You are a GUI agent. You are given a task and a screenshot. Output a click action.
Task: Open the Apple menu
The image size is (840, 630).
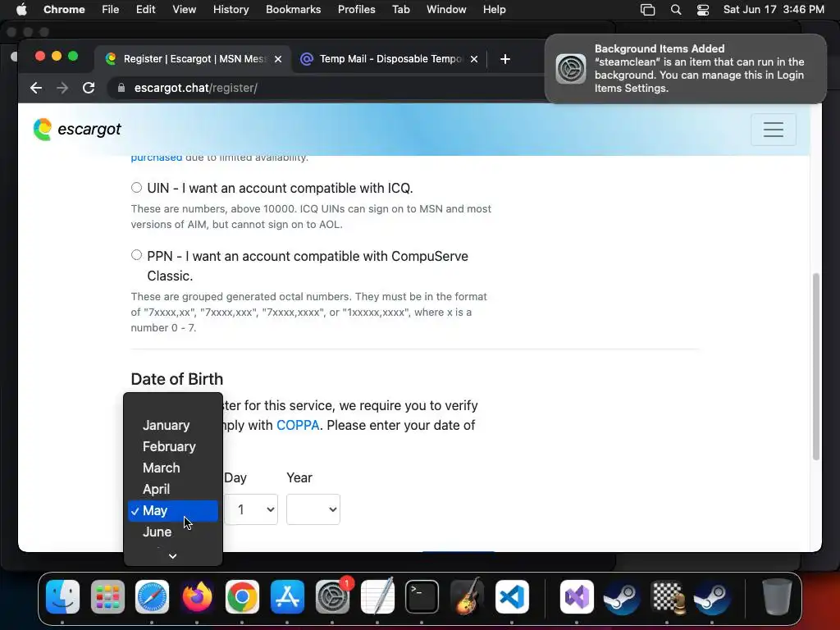pos(21,9)
